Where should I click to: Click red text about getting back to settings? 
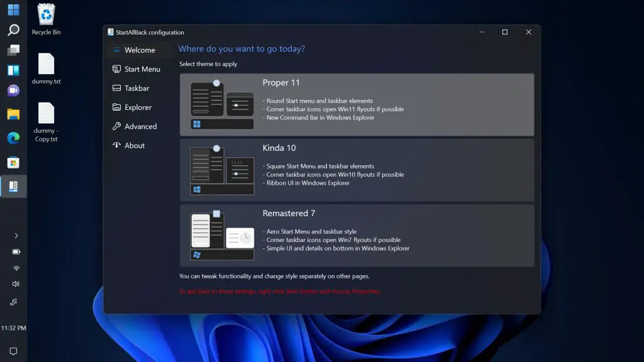[x=279, y=292]
